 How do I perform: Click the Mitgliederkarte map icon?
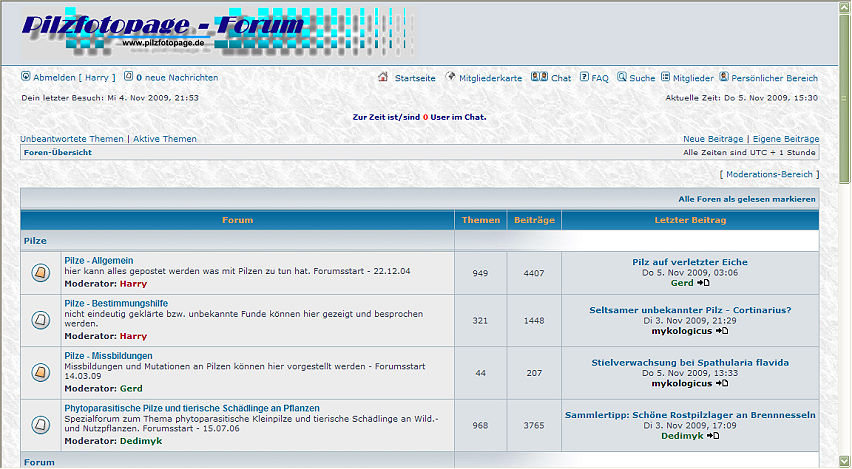tap(450, 77)
